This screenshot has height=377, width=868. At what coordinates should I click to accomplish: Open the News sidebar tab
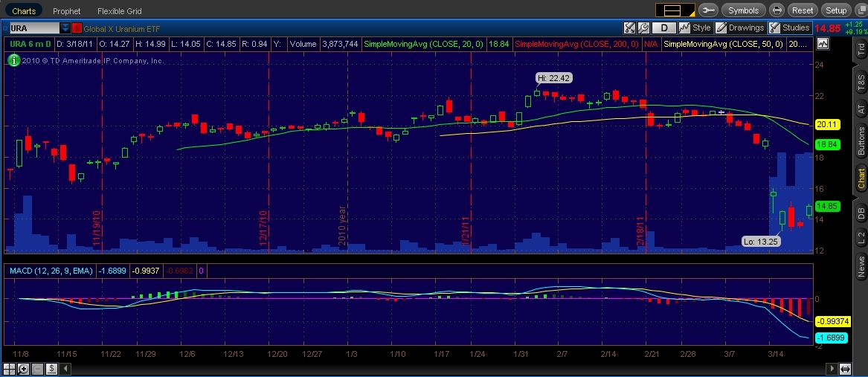861,267
